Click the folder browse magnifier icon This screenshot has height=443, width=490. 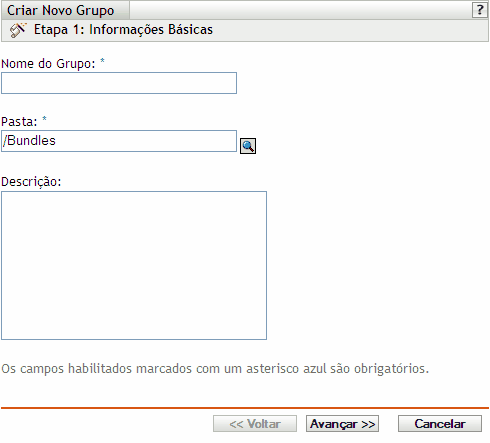pos(248,146)
